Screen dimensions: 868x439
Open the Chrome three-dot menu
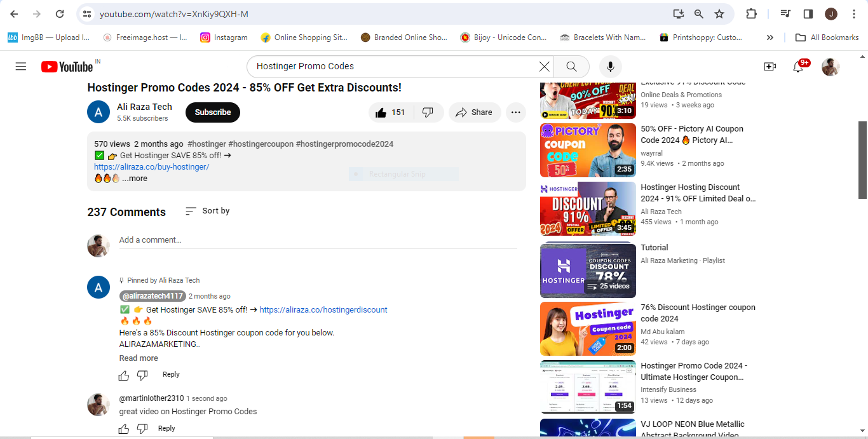tap(854, 14)
